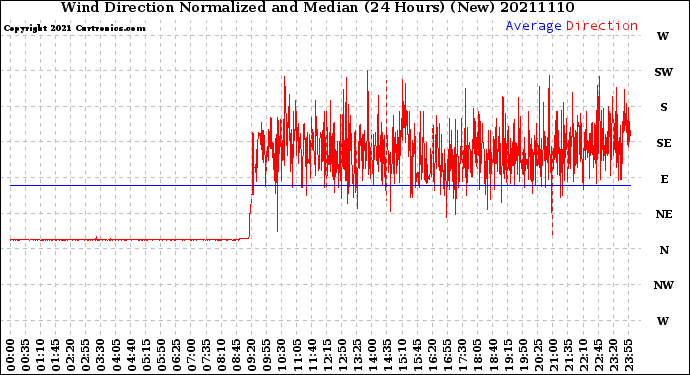Select the 09:55 time label
This screenshot has height=375, width=690.
pyautogui.click(x=267, y=355)
